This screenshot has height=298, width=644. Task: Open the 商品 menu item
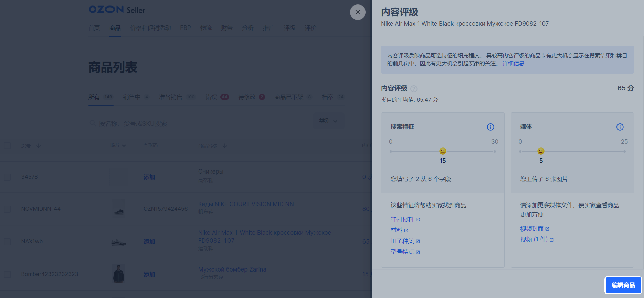tap(115, 28)
